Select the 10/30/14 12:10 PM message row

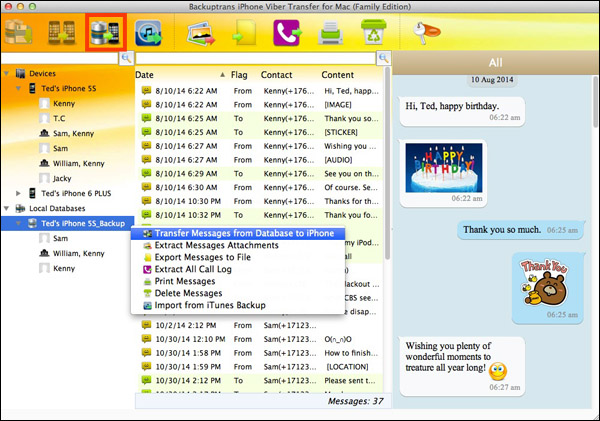(x=260, y=339)
